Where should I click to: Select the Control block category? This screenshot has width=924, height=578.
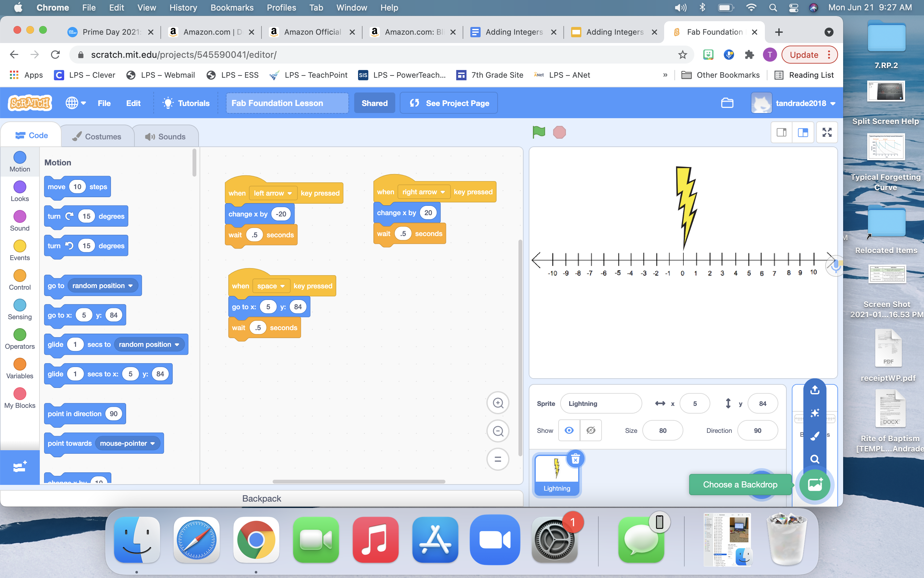click(20, 280)
